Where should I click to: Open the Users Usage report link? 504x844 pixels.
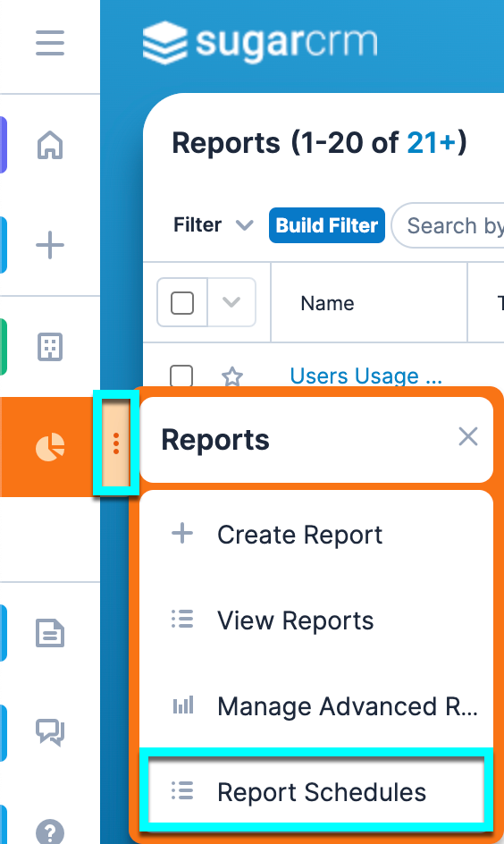click(x=365, y=376)
